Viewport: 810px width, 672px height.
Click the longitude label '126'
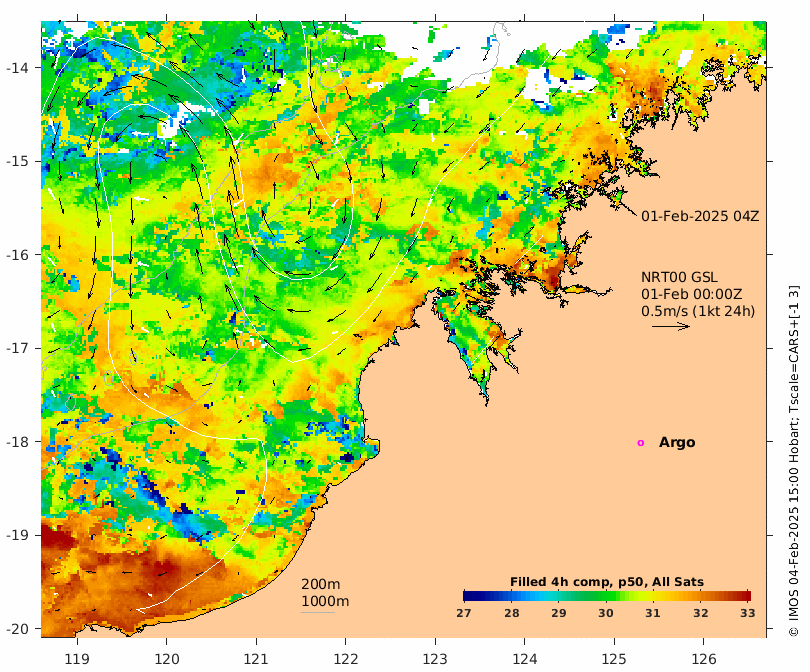point(704,659)
